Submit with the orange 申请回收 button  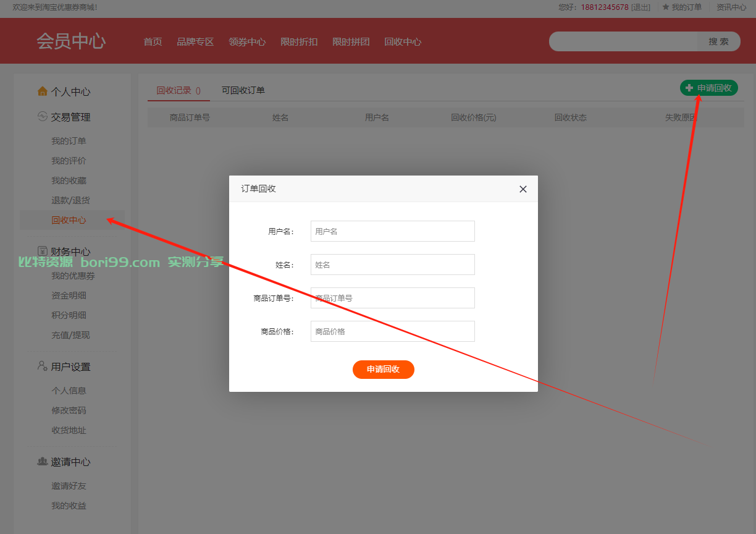click(384, 370)
